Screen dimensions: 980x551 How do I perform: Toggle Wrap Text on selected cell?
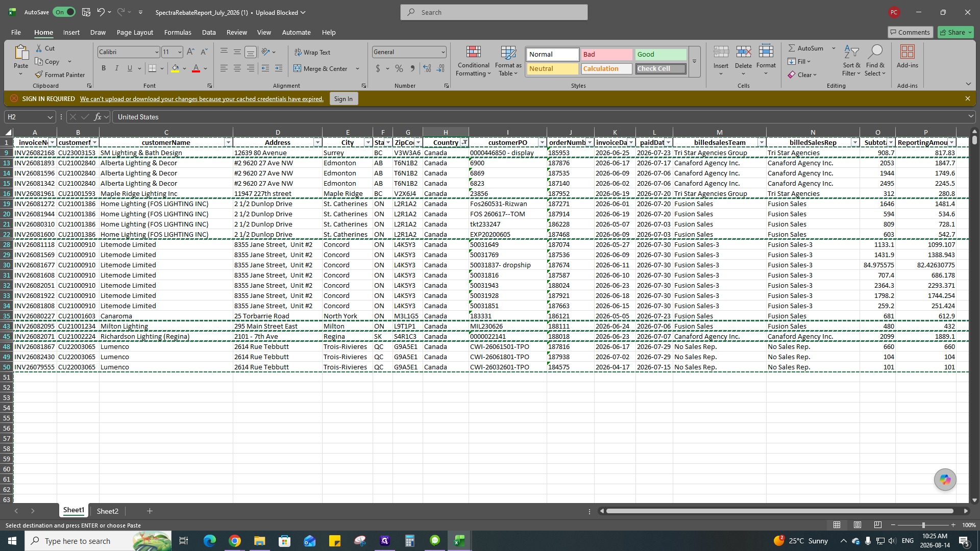tap(312, 52)
